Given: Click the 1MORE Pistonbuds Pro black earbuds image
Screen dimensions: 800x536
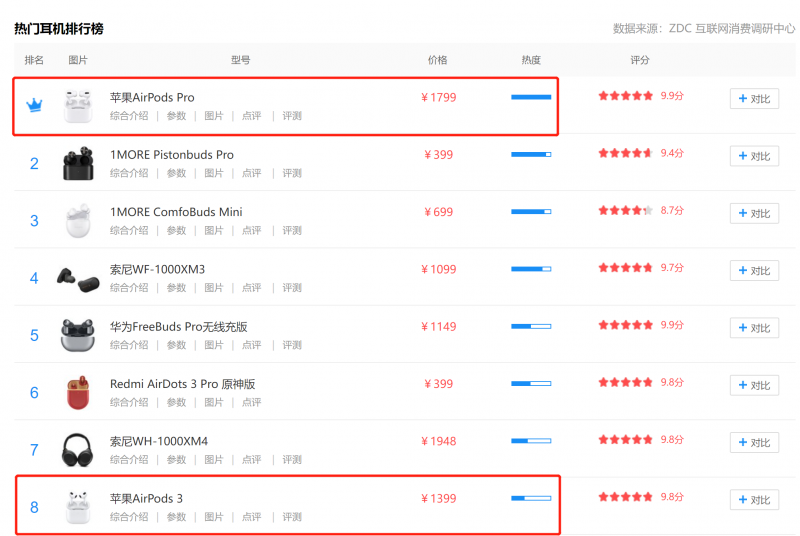Looking at the screenshot, I should (x=77, y=163).
